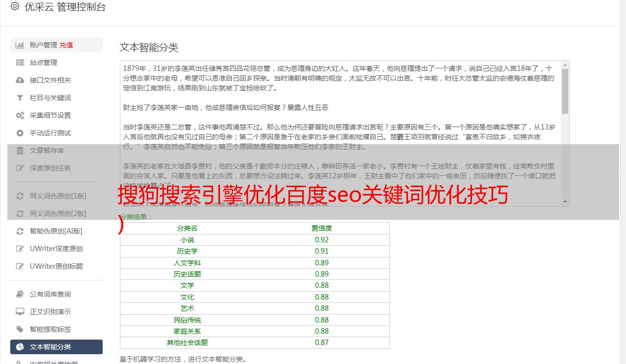Image resolution: width=626 pixels, height=364 pixels.
Task: Select the 小说 category cell
Action: pos(187,240)
